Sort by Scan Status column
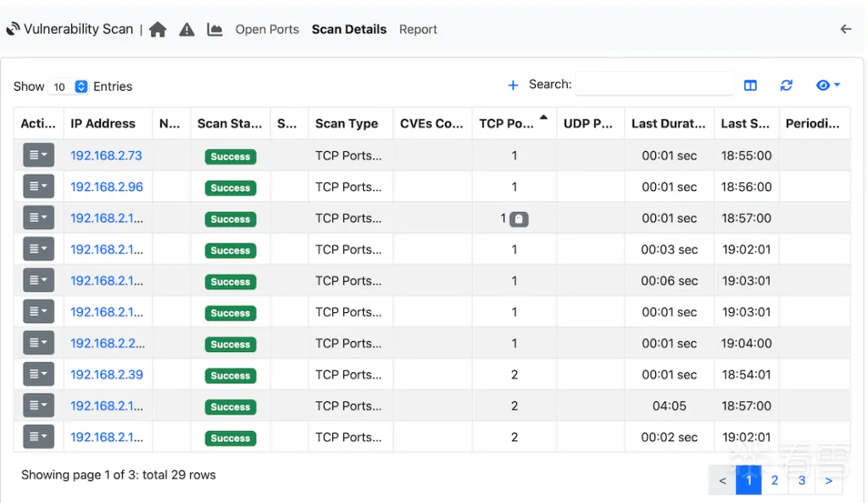868x503 pixels. [x=230, y=124]
